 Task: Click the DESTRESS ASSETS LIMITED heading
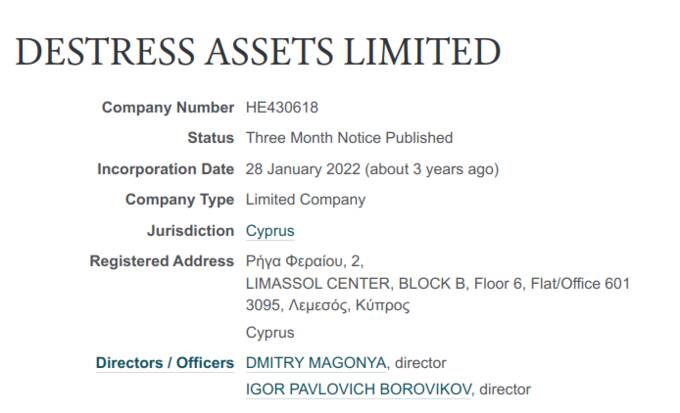(257, 52)
